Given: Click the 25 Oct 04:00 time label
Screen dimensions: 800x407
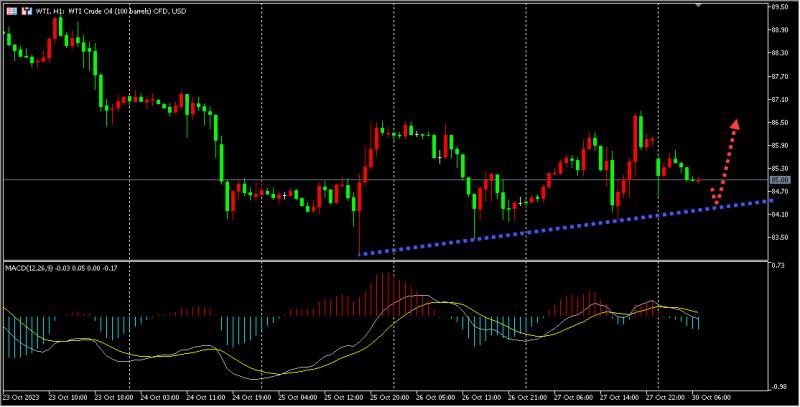Looking at the screenshot, I should 297,397.
